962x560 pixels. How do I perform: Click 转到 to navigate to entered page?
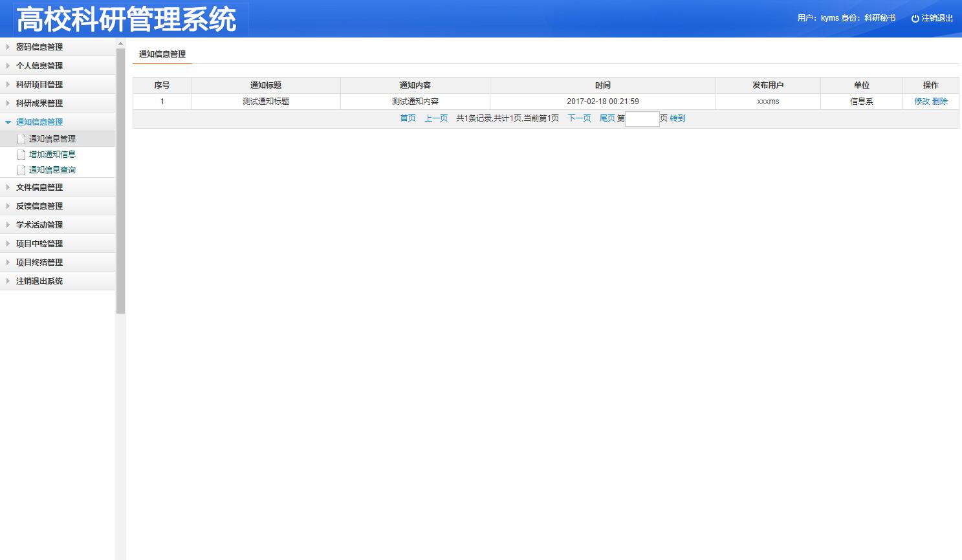click(x=677, y=118)
